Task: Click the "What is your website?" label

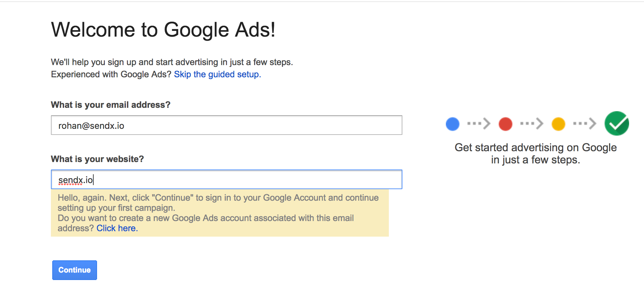Action: click(x=97, y=159)
